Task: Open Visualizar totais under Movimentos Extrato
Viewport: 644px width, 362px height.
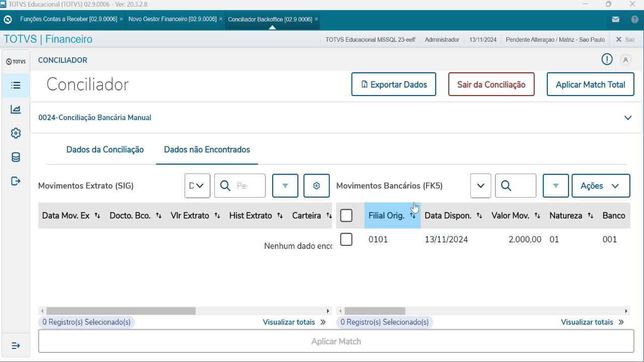Action: [x=294, y=322]
